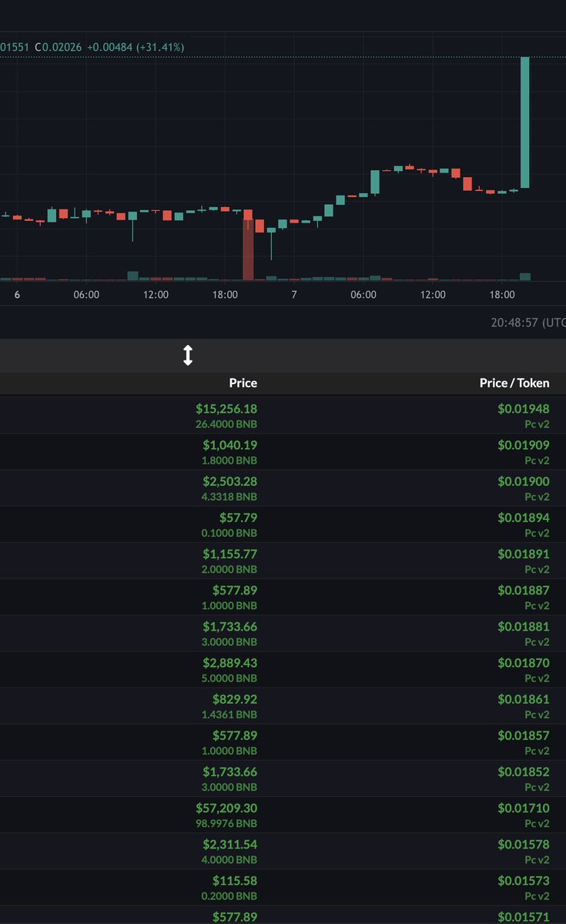Select the $1,155.77 price value
This screenshot has height=924, width=566.
[x=230, y=554]
